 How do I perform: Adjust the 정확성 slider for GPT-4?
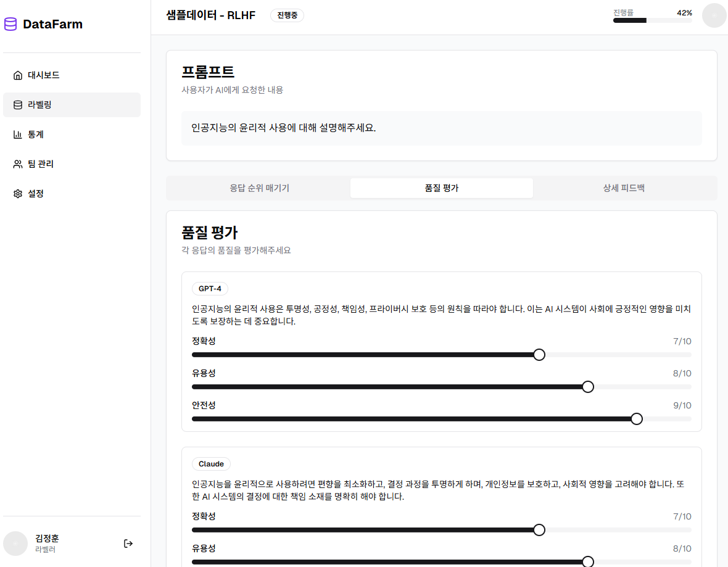click(x=539, y=354)
